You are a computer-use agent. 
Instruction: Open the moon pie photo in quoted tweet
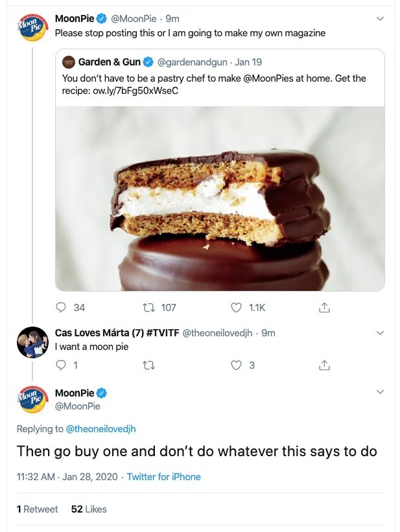[220, 198]
